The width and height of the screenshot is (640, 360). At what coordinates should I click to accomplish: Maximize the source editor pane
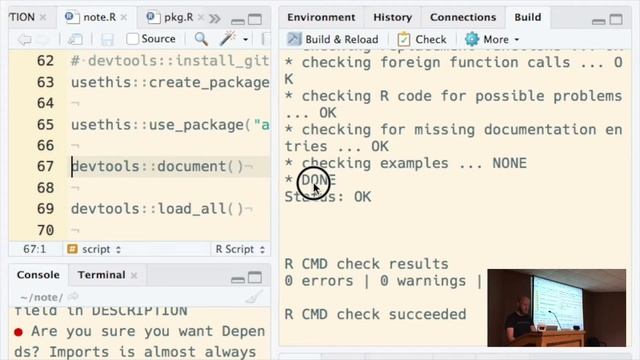tap(255, 19)
